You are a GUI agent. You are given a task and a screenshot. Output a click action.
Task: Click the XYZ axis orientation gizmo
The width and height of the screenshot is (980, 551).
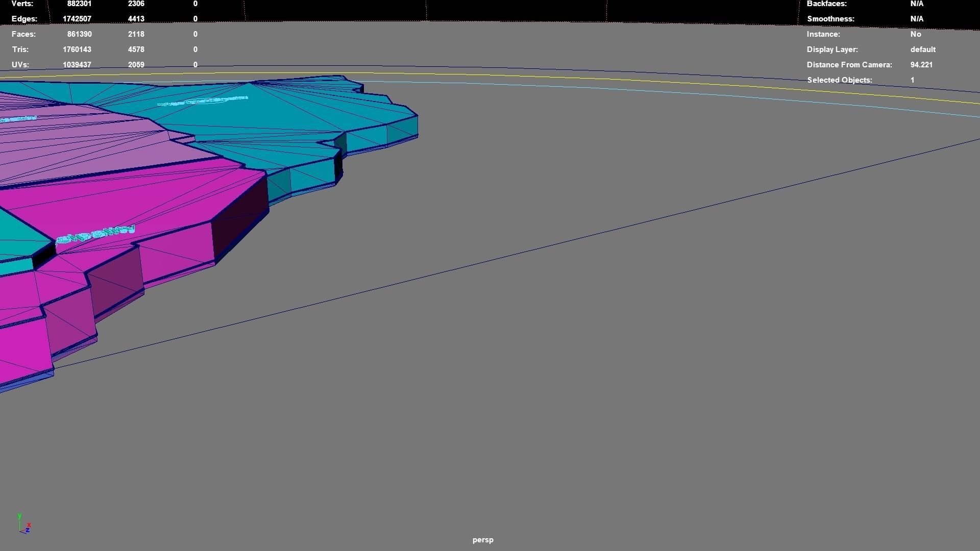pyautogui.click(x=24, y=524)
